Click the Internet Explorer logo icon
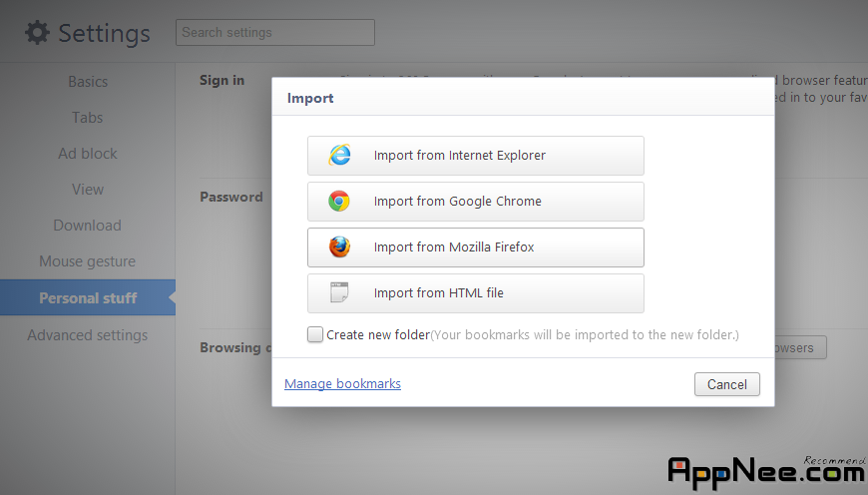This screenshot has width=868, height=495. (x=339, y=155)
